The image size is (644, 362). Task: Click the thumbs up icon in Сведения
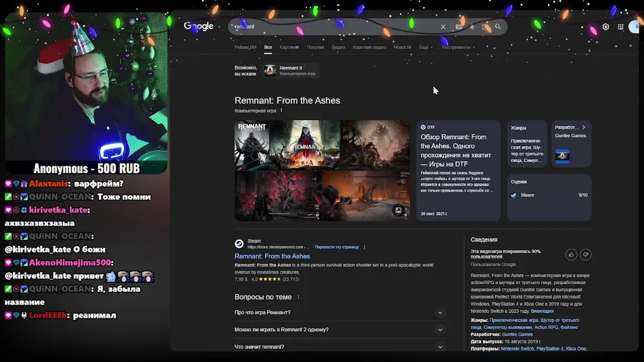click(x=571, y=255)
